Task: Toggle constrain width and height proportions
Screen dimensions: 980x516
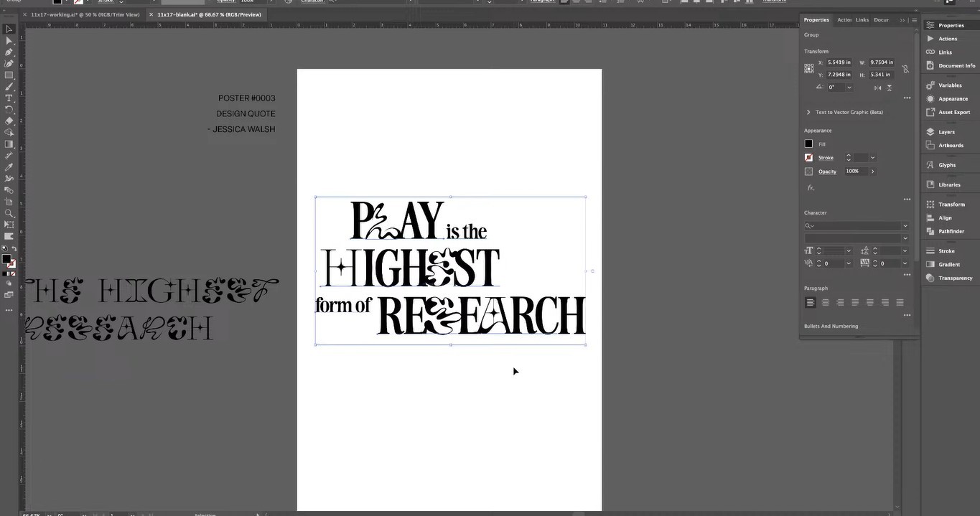Action: point(905,69)
